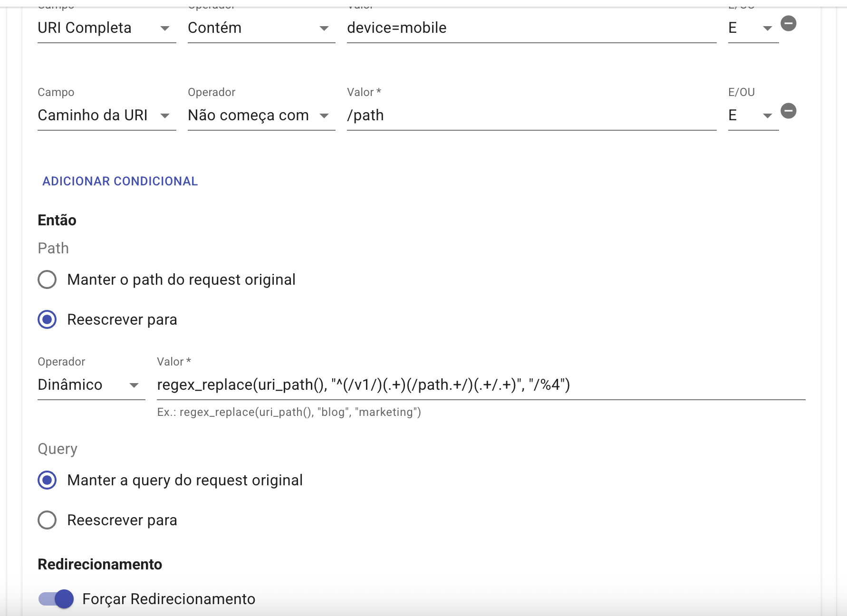847x616 pixels.
Task: Remove the /path condition row
Action: pyautogui.click(x=788, y=111)
